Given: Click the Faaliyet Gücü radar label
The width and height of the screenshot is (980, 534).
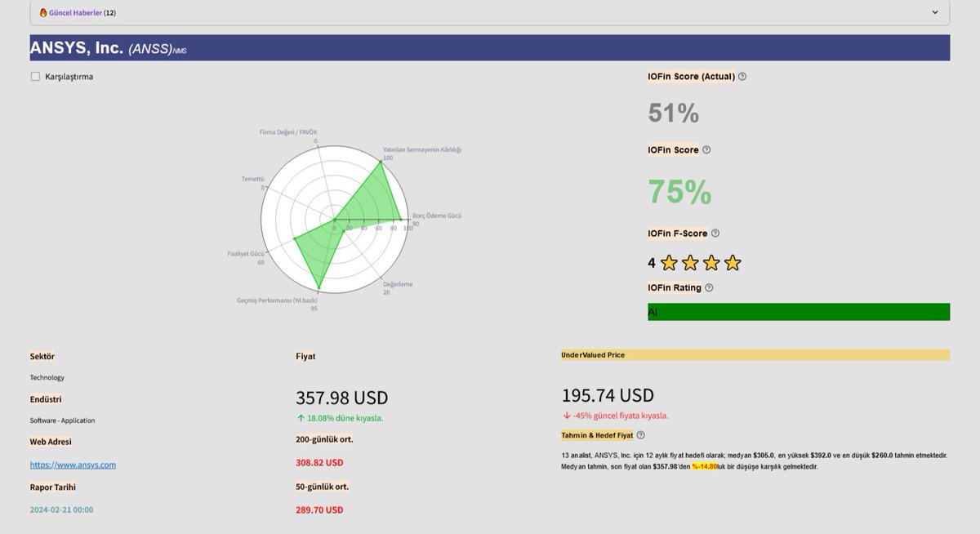Looking at the screenshot, I should pos(246,254).
